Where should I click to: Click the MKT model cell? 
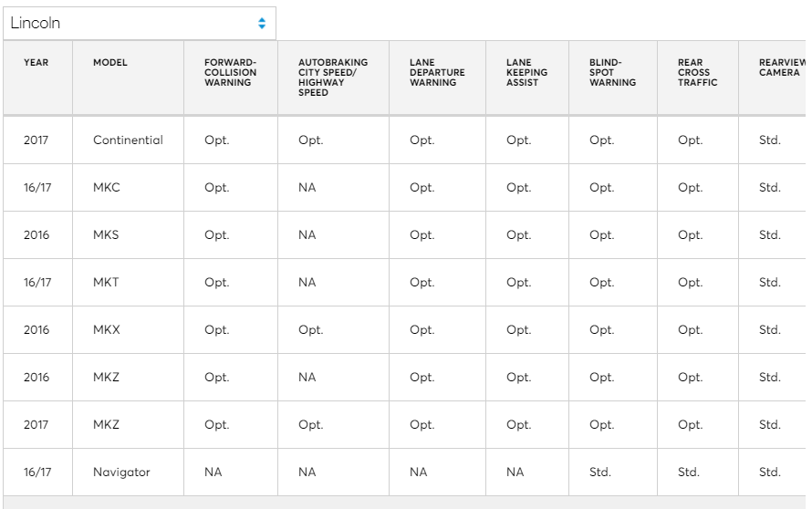tap(128, 282)
